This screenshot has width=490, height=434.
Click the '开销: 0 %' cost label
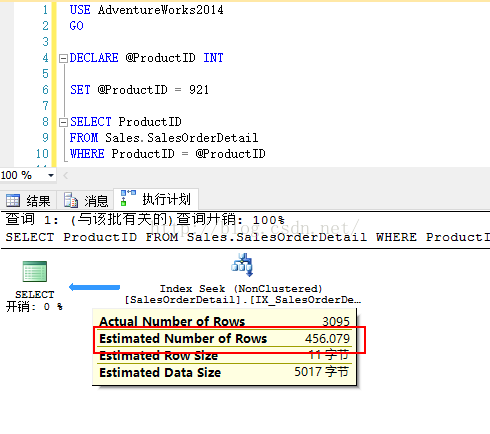(34, 307)
